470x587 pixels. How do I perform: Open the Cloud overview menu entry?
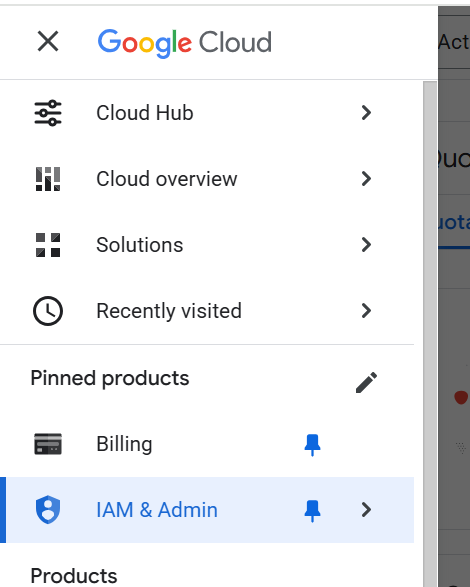pos(207,179)
